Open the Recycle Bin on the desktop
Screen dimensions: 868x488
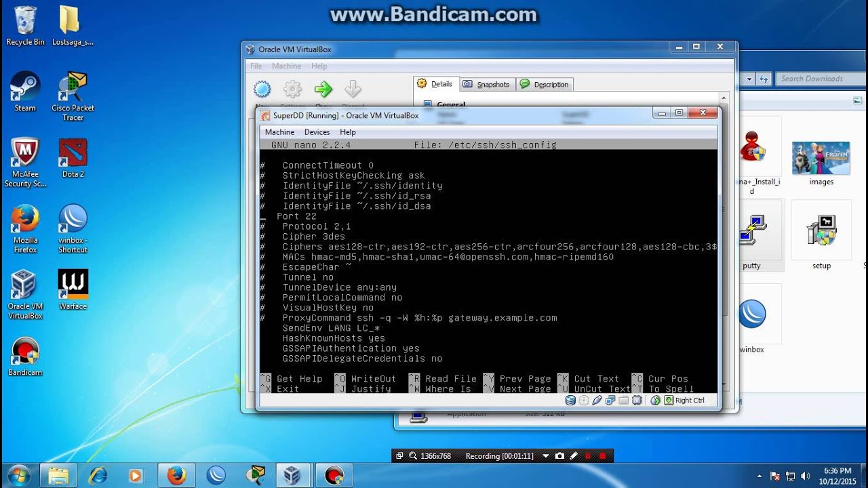(x=25, y=26)
